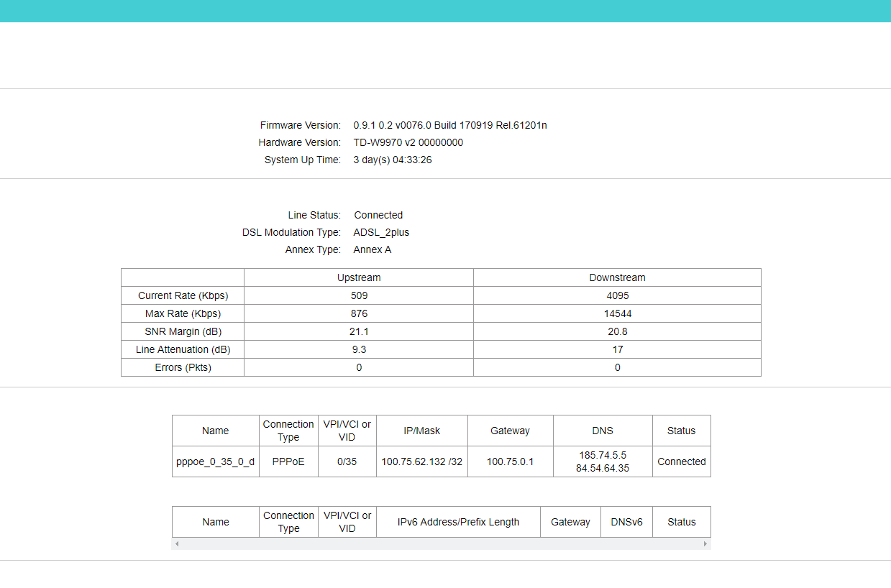
Task: Click the System Up Time value
Action: pyautogui.click(x=393, y=160)
